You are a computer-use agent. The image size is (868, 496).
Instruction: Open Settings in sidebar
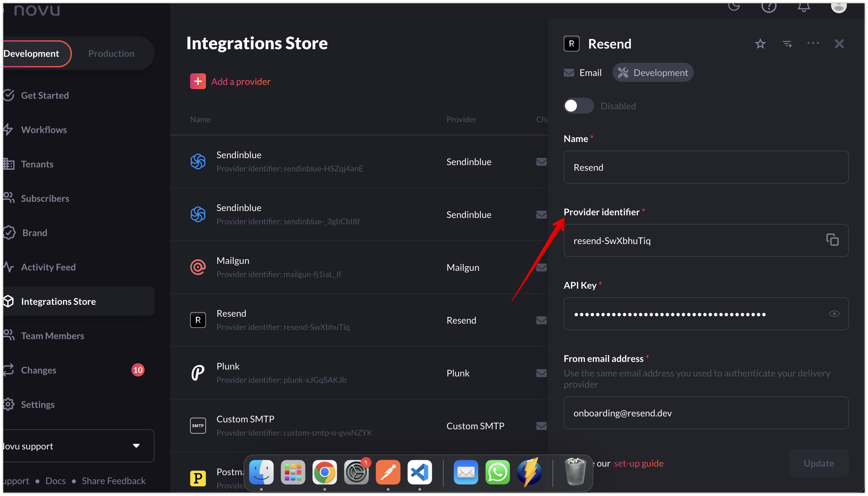(38, 405)
